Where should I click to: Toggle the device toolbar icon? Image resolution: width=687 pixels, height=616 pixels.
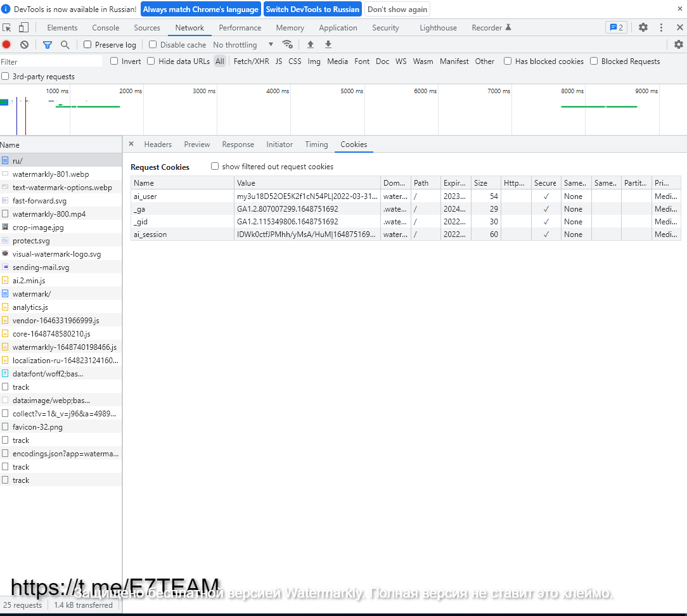[x=23, y=28]
